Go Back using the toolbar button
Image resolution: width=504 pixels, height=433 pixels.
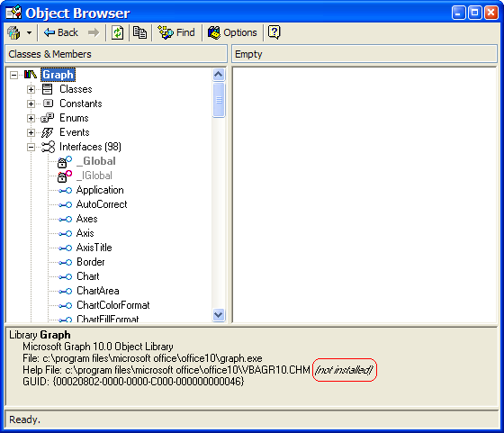pos(61,32)
